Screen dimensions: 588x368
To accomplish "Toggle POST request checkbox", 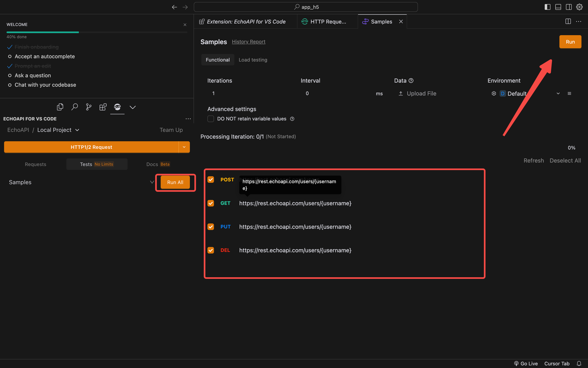I will tap(211, 180).
